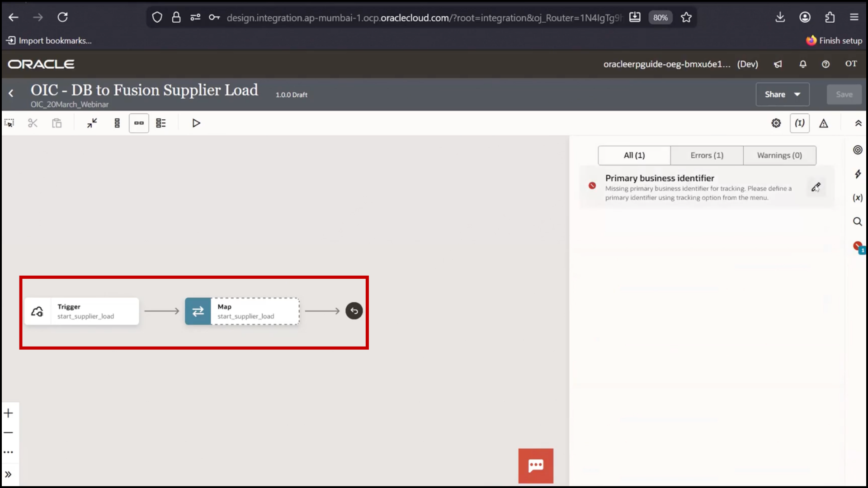Go back from integration using chevron
The width and height of the screenshot is (868, 488).
point(11,93)
